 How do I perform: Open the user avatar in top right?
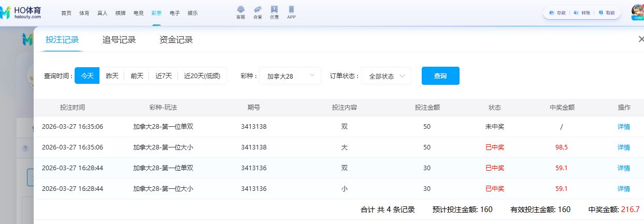(637, 11)
